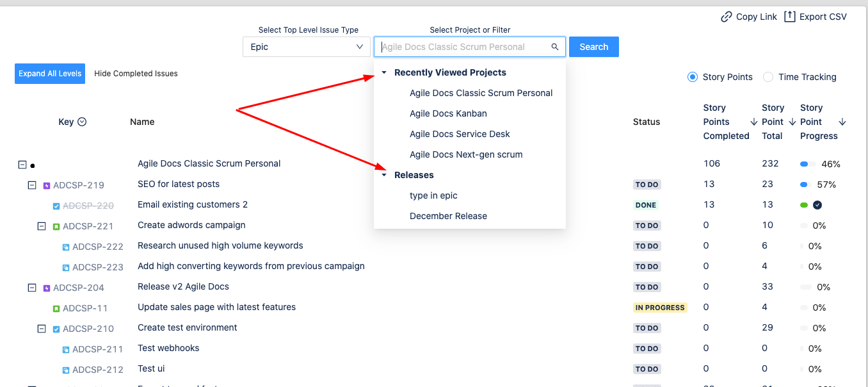Click the Copy Link chain icon
This screenshot has width=868, height=387.
point(727,17)
